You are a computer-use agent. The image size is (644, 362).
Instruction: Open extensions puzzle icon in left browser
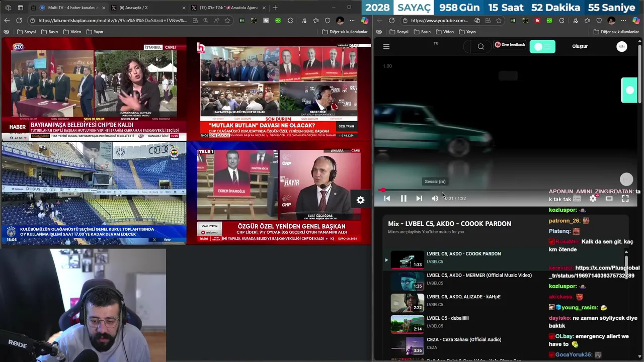pos(290,21)
